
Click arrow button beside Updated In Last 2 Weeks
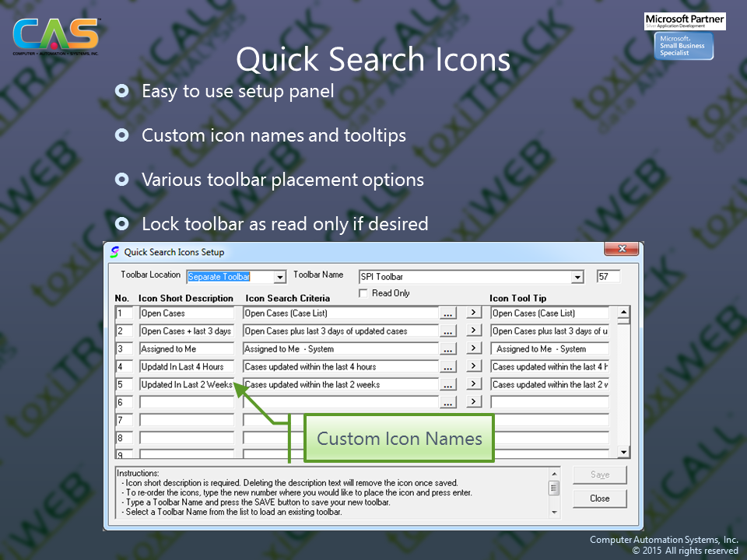(x=473, y=385)
